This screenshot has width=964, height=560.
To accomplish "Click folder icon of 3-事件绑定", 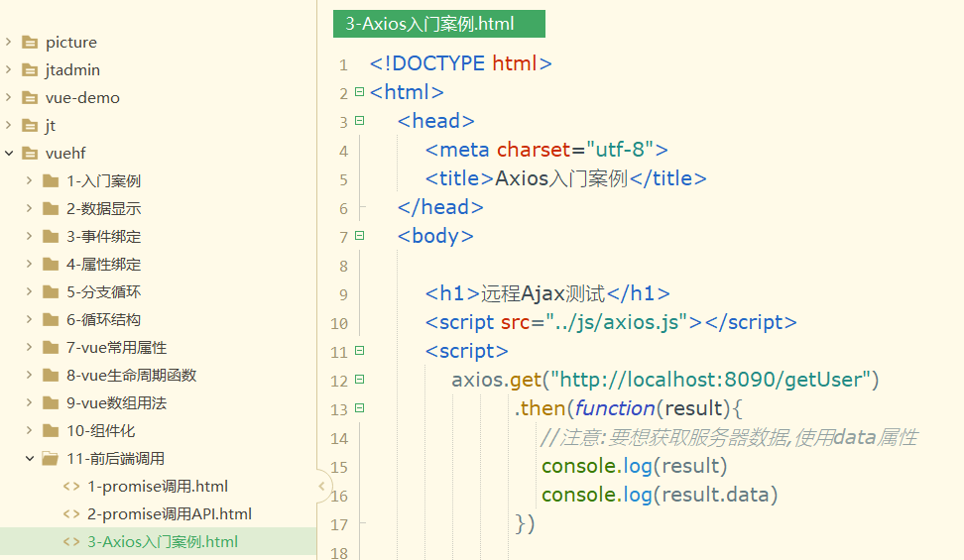I will [51, 236].
